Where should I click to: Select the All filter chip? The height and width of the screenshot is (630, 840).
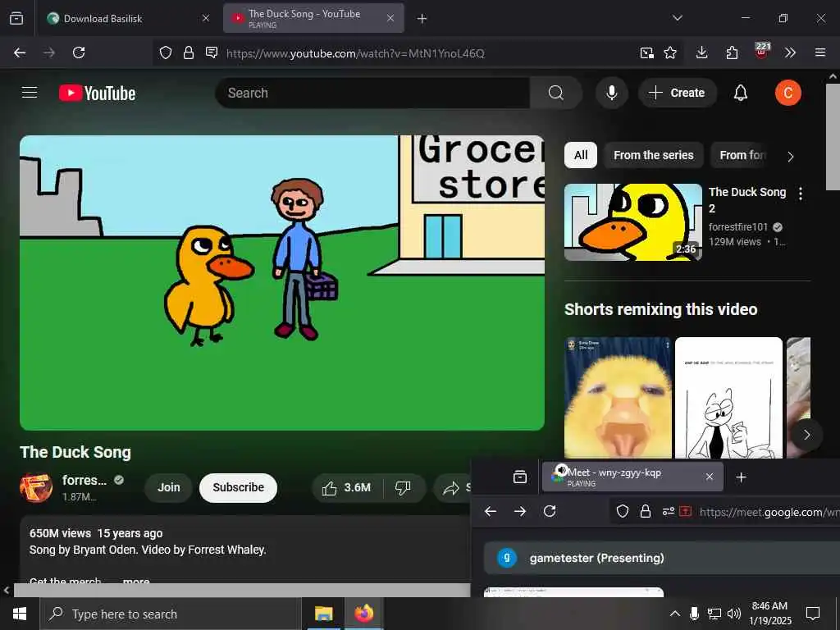tap(581, 155)
